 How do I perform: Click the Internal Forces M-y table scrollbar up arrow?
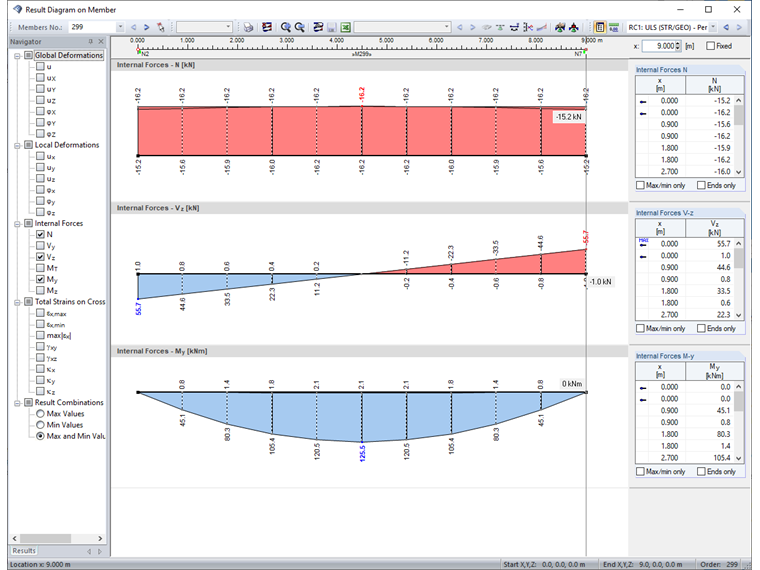point(739,387)
